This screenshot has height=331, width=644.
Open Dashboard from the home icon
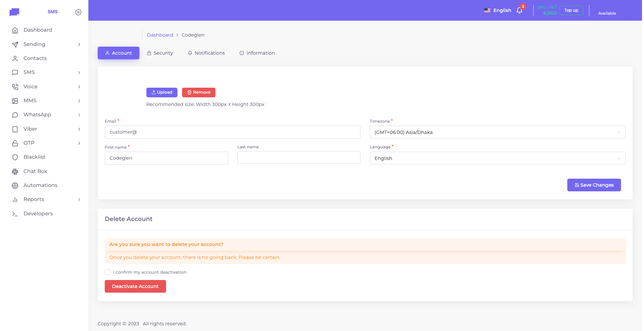coord(15,30)
